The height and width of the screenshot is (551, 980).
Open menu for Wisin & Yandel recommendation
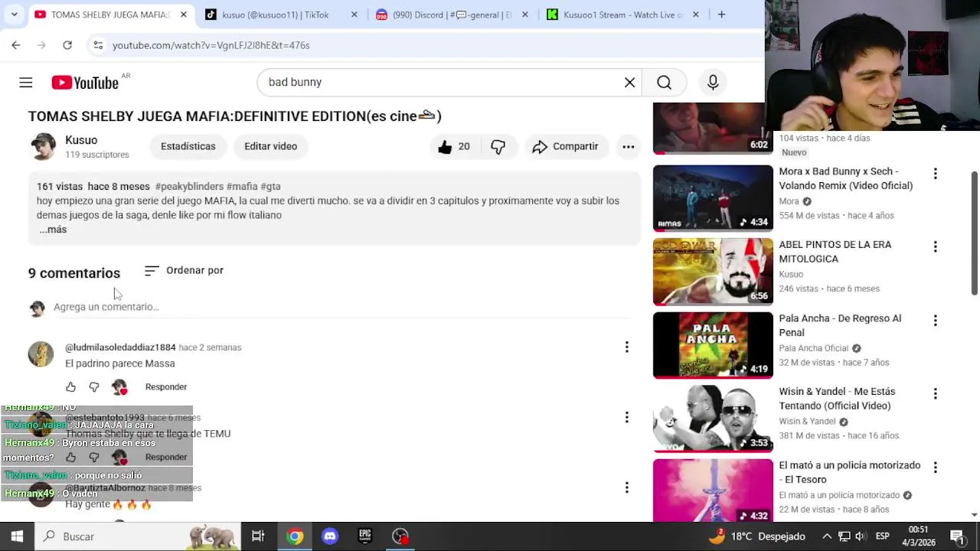coord(935,394)
